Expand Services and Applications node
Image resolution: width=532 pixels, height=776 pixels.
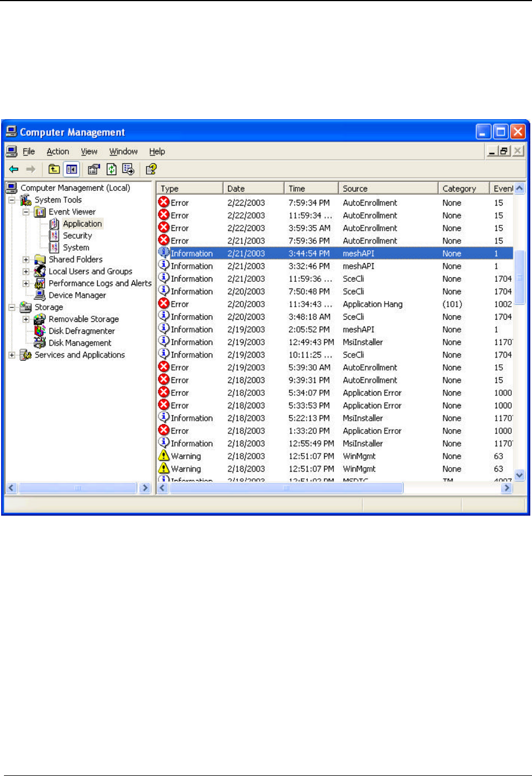pyautogui.click(x=12, y=354)
